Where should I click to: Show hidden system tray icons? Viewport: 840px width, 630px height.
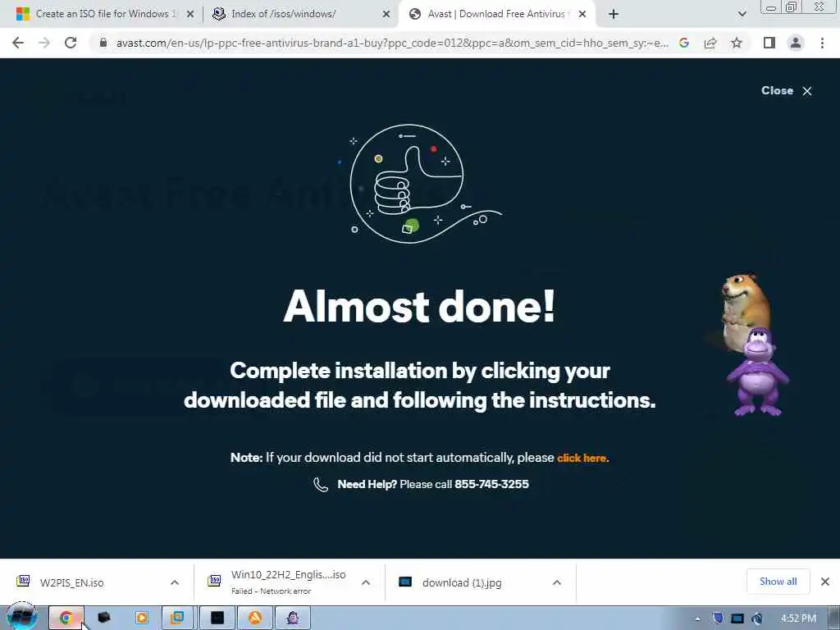[x=697, y=619]
